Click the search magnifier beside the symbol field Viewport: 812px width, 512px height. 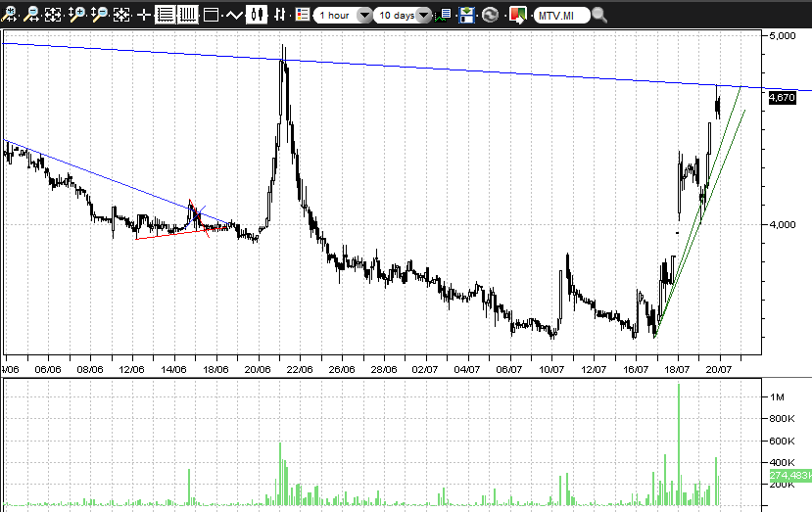[600, 15]
